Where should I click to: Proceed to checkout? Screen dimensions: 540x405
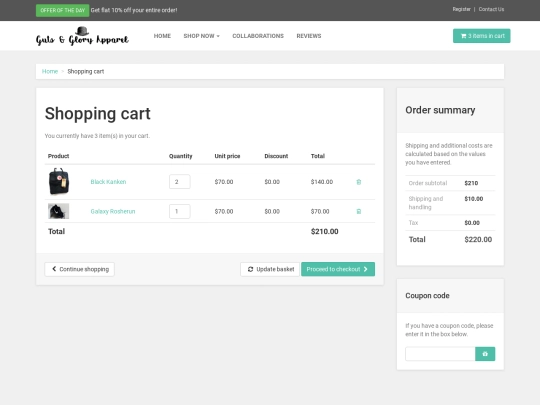[338, 269]
